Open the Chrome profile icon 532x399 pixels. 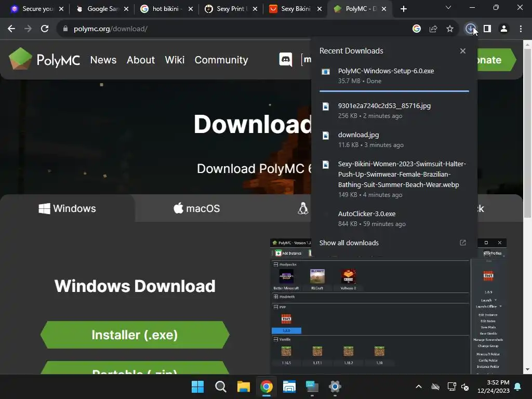pyautogui.click(x=504, y=29)
